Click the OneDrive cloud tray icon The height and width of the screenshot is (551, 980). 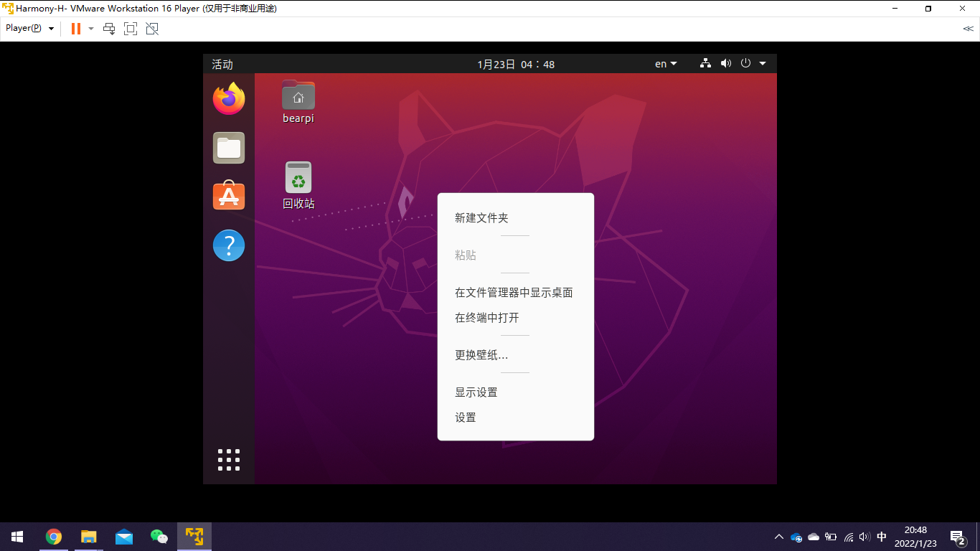coord(814,537)
